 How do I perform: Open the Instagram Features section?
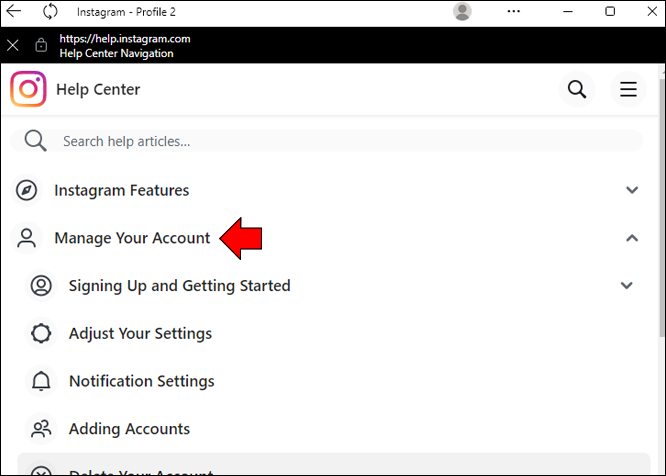[x=121, y=190]
